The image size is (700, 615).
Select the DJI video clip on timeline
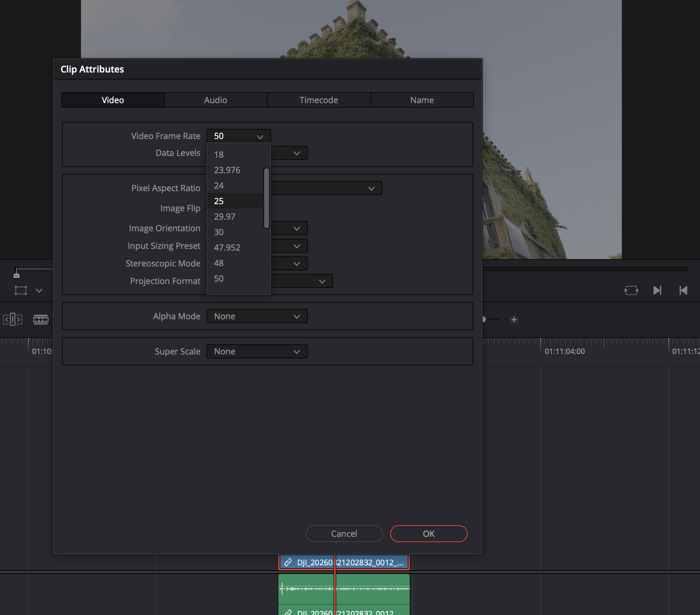344,562
